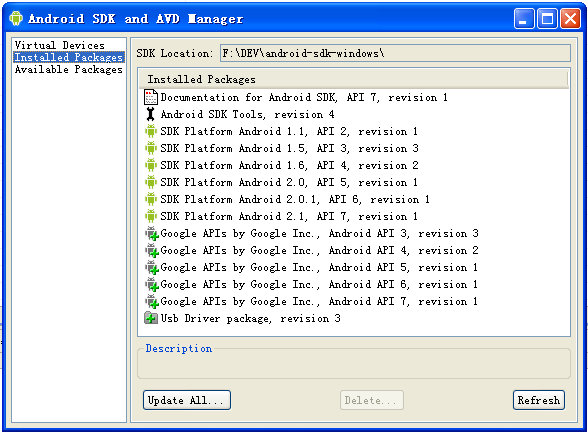
Task: Click the add-on icon for Google APIs Android API 6
Action: point(152,284)
